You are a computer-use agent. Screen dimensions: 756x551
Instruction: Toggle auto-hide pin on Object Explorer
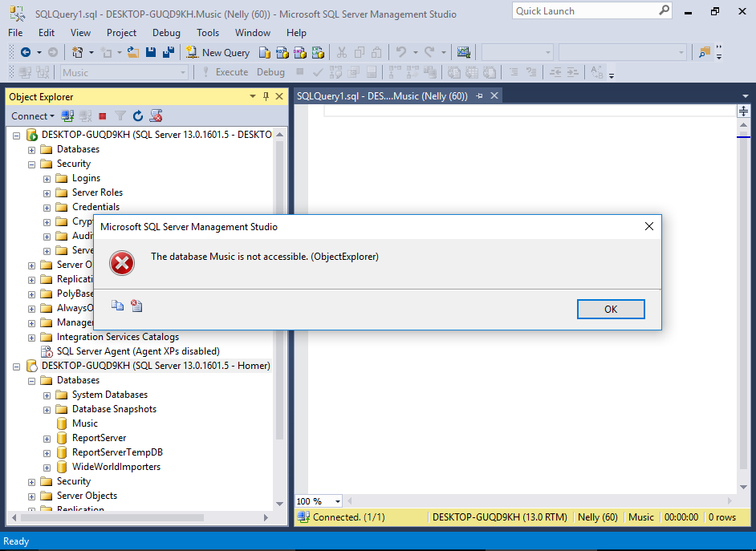[266, 97]
